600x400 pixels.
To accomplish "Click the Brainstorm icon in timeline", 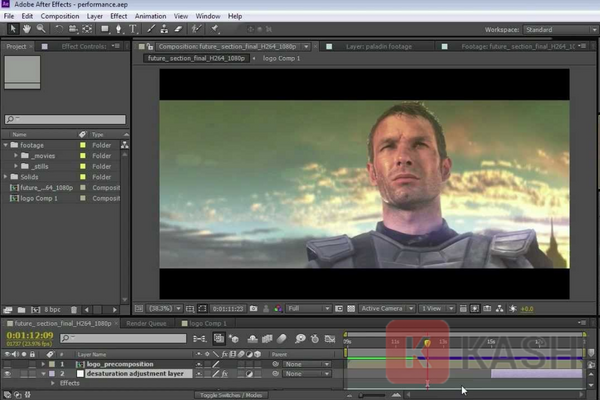I will tap(300, 339).
